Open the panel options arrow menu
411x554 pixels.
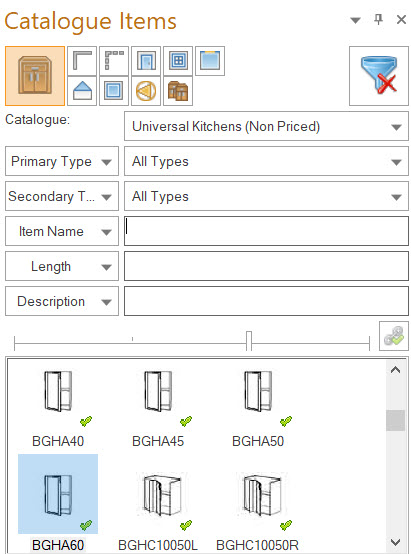click(356, 20)
